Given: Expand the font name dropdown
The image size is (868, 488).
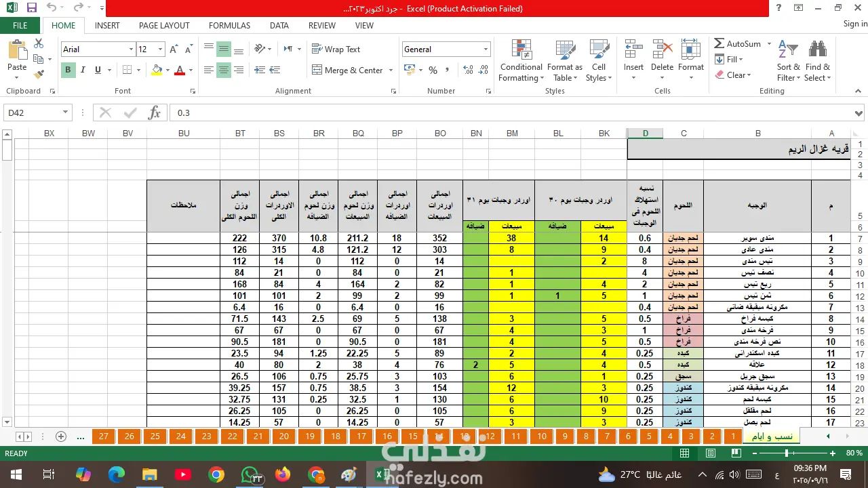Looking at the screenshot, I should (131, 49).
